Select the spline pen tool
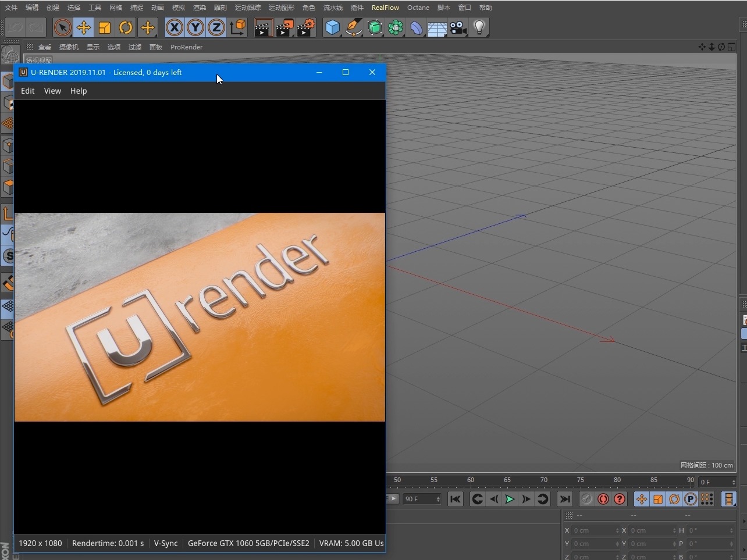Viewport: 747px width, 560px height. tap(353, 27)
